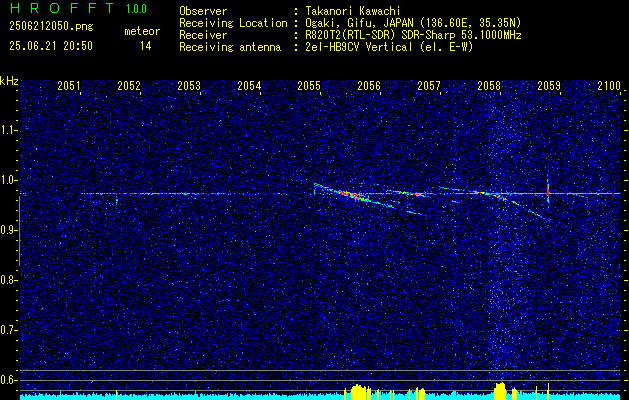Viewport: 629px width, 400px height.
Task: Click the HROFFT program title text
Action: coord(62,8)
